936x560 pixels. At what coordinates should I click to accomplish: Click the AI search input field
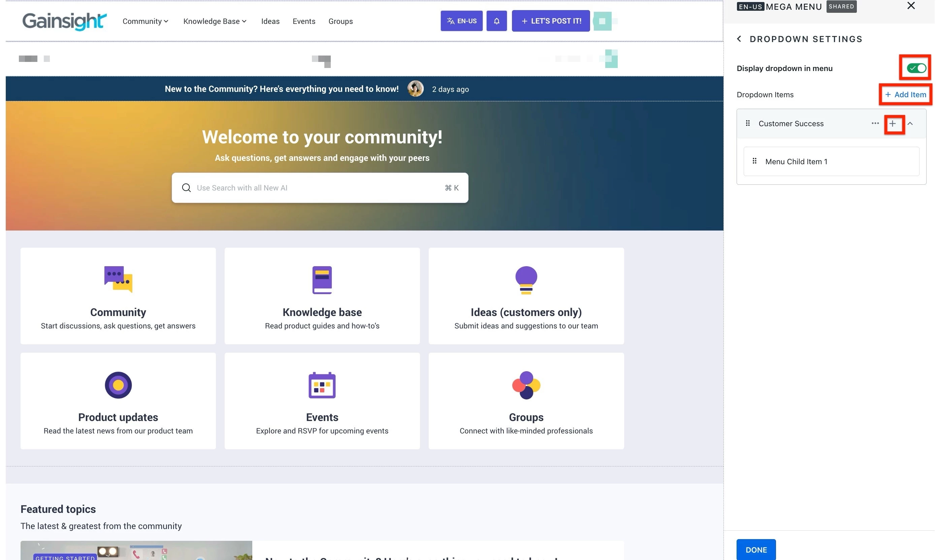(x=317, y=187)
